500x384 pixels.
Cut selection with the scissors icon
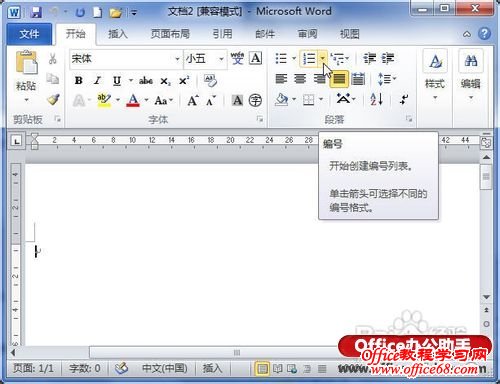(52, 59)
